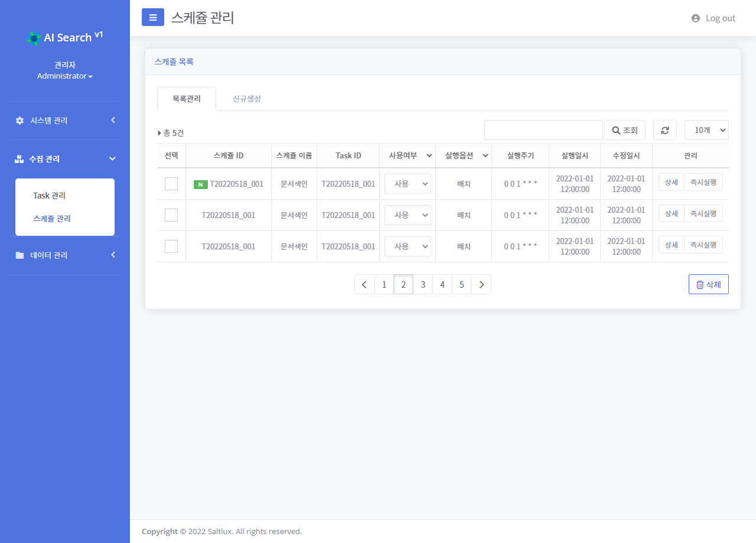Click the refresh icon button
This screenshot has width=756, height=543.
coord(664,130)
